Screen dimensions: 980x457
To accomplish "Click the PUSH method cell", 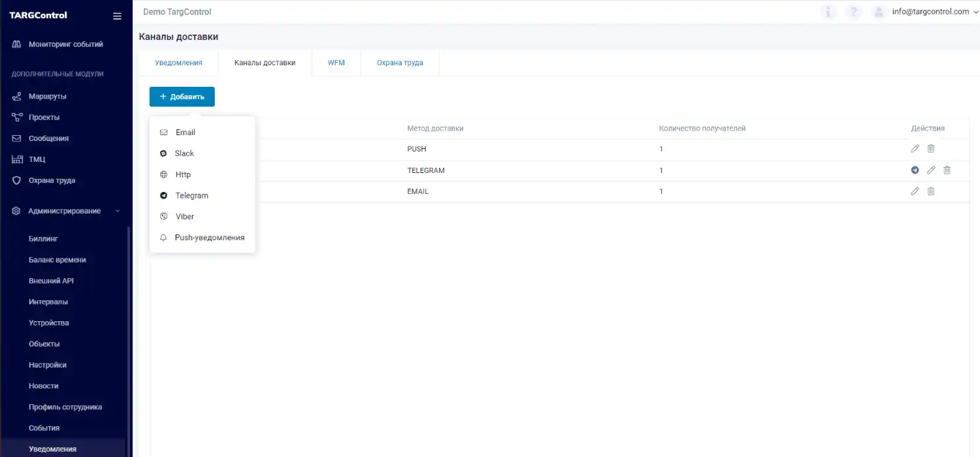I will click(417, 149).
